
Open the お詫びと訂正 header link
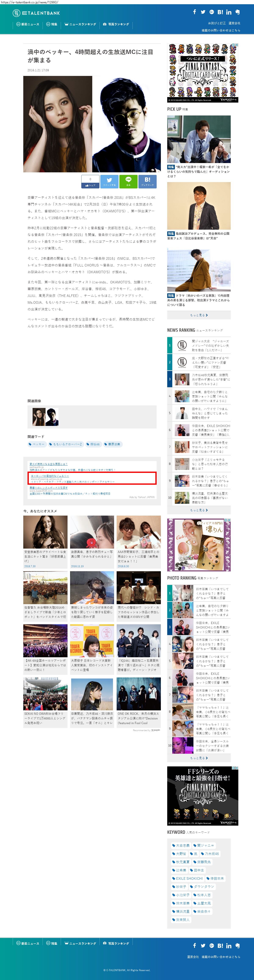coord(217,23)
